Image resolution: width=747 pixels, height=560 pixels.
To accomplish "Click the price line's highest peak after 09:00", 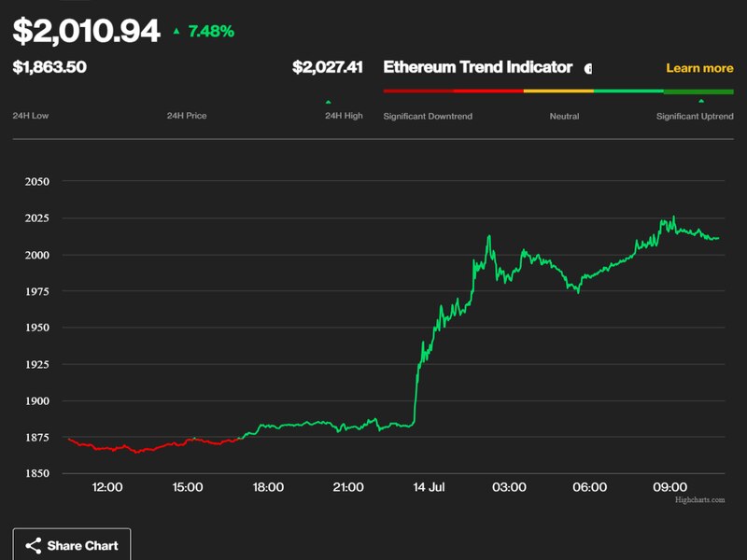I will [673, 217].
